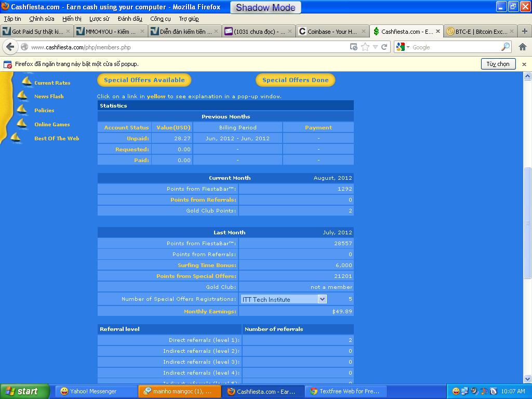532x399 pixels.
Task: Open the Lược sử menu
Action: click(x=99, y=19)
